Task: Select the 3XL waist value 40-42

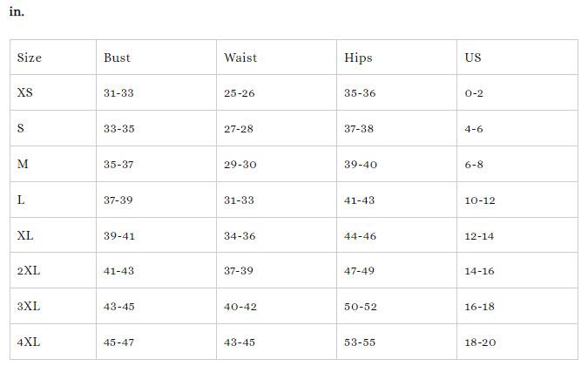Action: coord(240,307)
